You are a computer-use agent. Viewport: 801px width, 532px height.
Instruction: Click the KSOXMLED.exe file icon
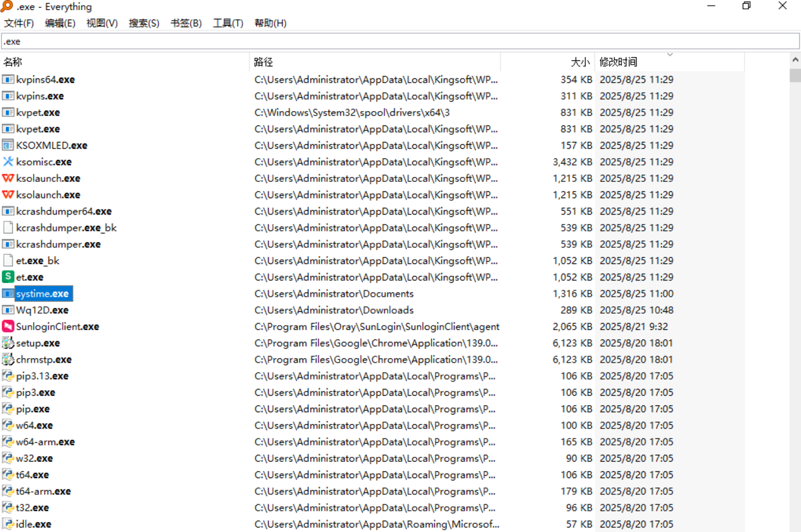point(8,146)
